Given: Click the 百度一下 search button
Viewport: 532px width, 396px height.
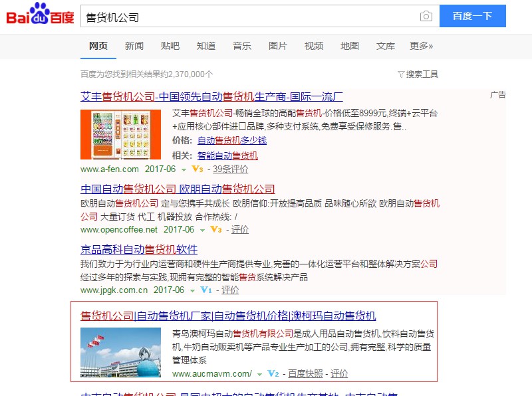Looking at the screenshot, I should coord(473,16).
